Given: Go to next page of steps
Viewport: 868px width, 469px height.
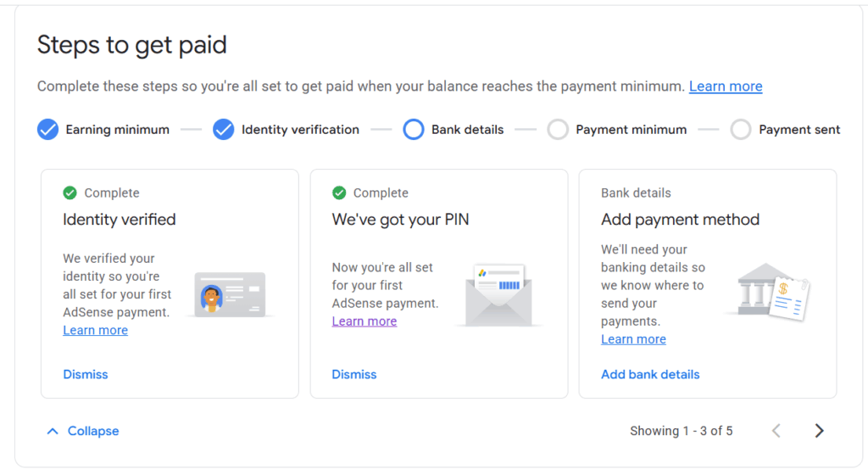Looking at the screenshot, I should tap(819, 431).
